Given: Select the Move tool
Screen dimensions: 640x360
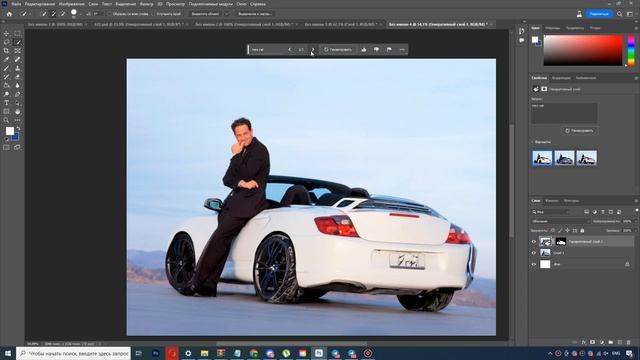Looking at the screenshot, I should 6,33.
